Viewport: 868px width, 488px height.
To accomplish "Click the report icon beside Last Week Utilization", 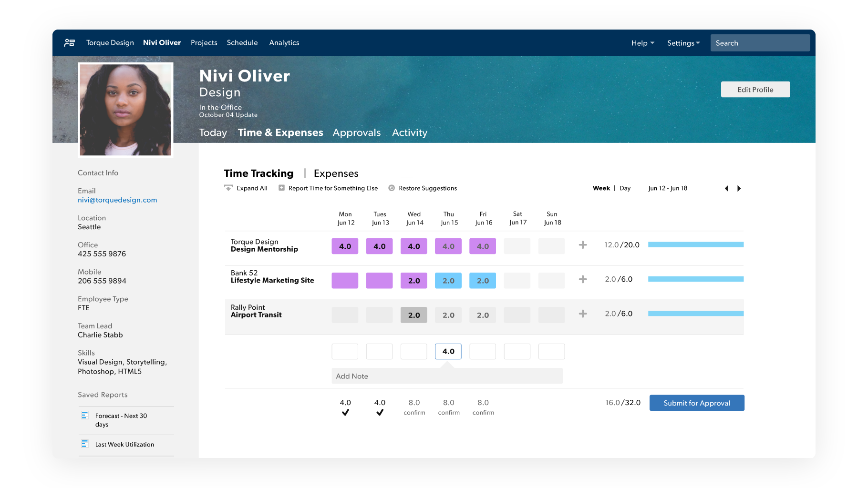I will click(85, 443).
